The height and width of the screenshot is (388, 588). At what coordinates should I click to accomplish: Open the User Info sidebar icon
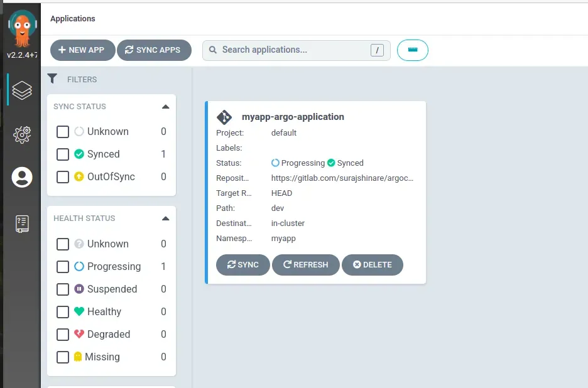click(22, 177)
